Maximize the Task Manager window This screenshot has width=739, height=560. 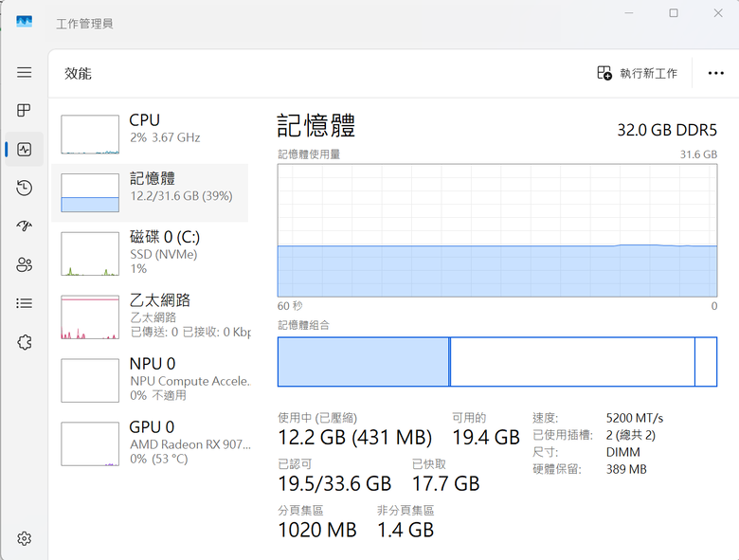(674, 13)
